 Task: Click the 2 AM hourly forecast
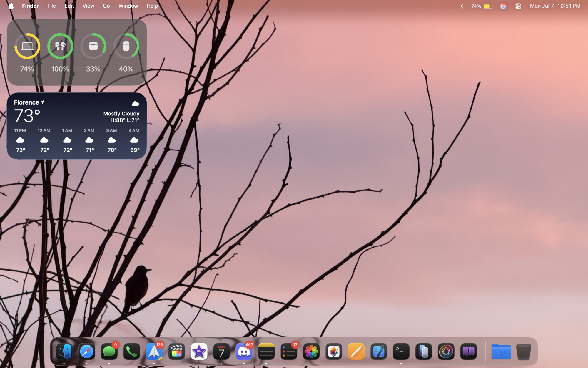89,140
